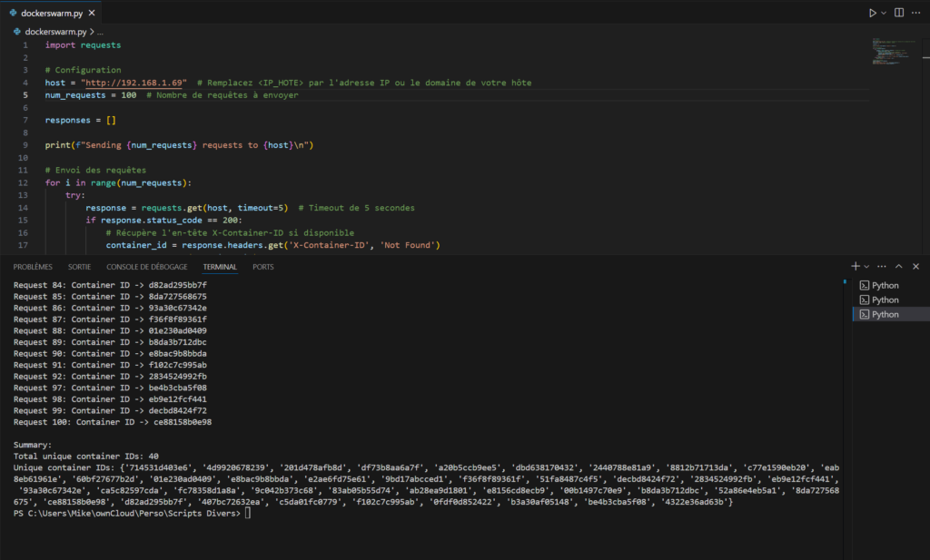The width and height of the screenshot is (930, 560).
Task: Open the PROBLÈMES panel tab
Action: point(33,267)
